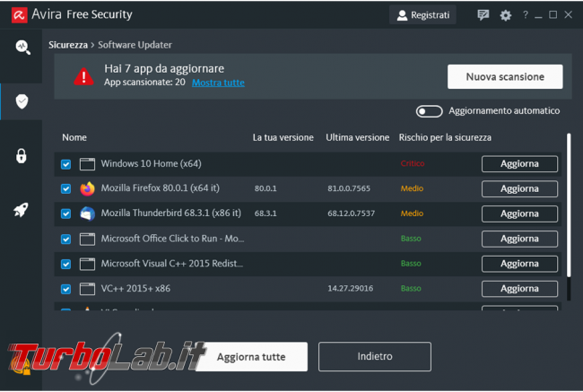This screenshot has width=583, height=392.
Task: Click Aggiorna for Mozilla Firefox
Action: [x=519, y=189]
